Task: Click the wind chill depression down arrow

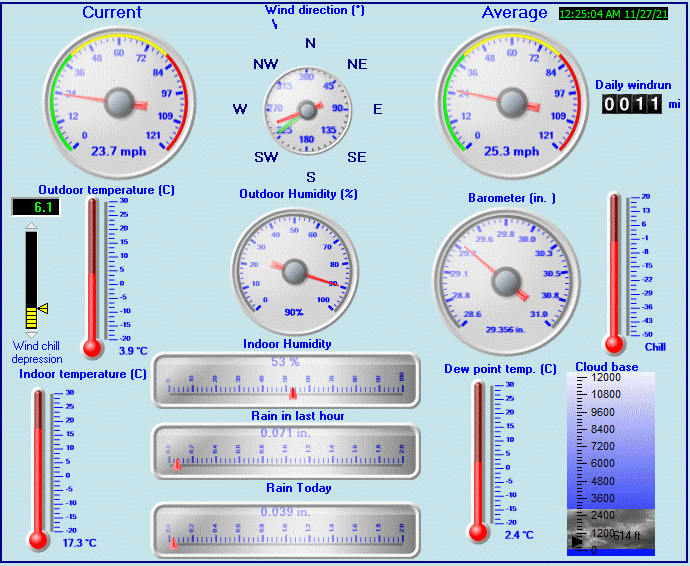Action: pyautogui.click(x=31, y=335)
